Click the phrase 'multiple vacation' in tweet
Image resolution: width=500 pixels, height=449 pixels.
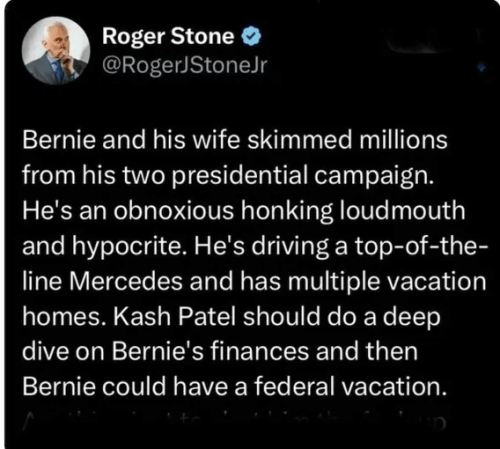click(x=387, y=282)
